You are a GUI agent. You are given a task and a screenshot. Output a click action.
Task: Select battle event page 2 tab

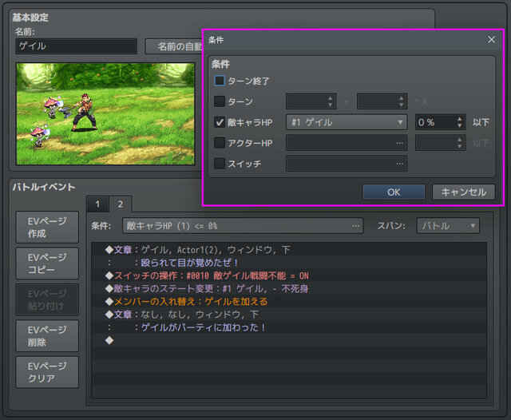point(121,204)
